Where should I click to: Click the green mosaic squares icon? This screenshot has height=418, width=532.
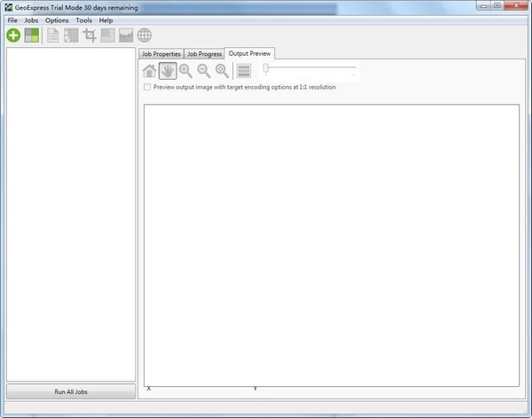click(32, 35)
